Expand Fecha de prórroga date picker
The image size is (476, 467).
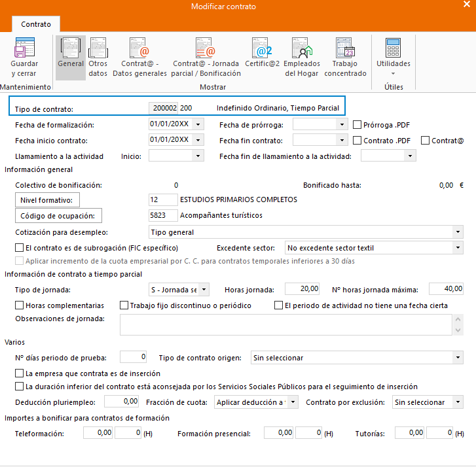point(342,124)
